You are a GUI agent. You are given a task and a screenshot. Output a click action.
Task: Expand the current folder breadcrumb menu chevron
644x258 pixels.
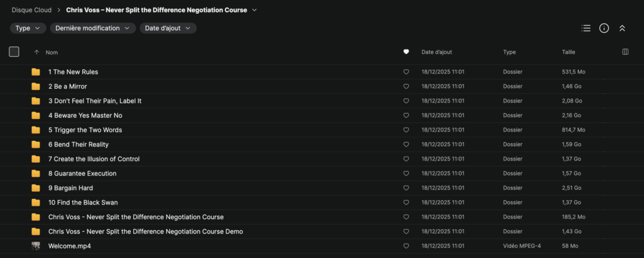pos(254,10)
